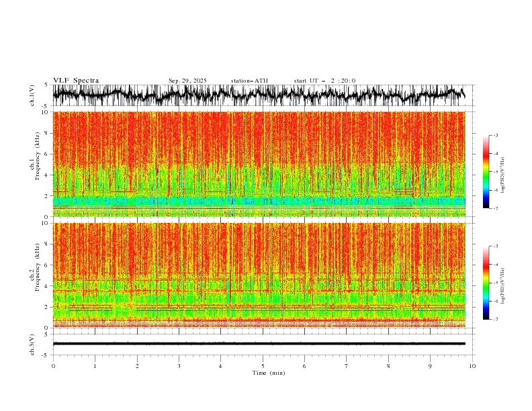Click the ch.2 "Frequency (kHz)" axis label

coord(38,267)
